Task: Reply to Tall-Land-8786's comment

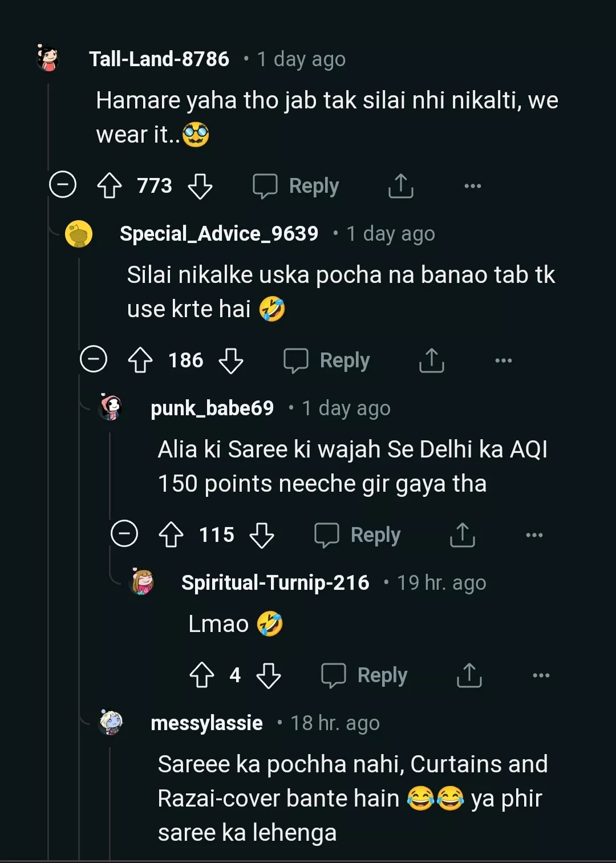Action: tap(297, 186)
